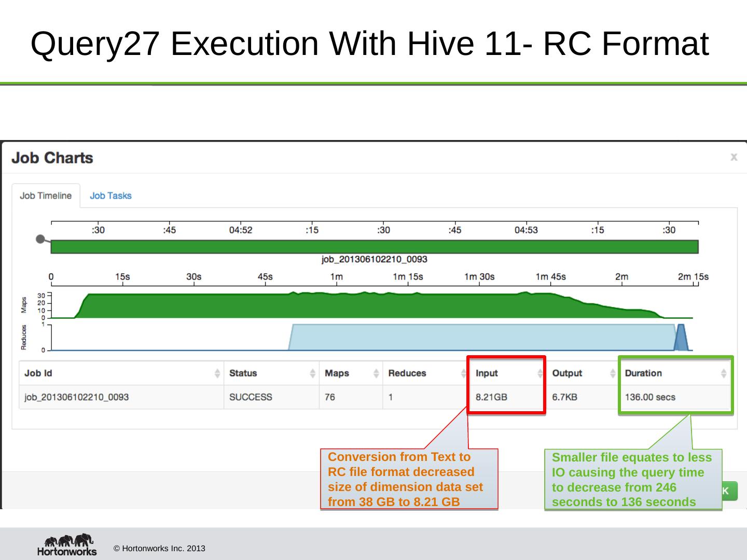The width and height of the screenshot is (747, 560).
Task: Click the job_201306102210_0093 label under the timeline bar
Action: pos(375,259)
